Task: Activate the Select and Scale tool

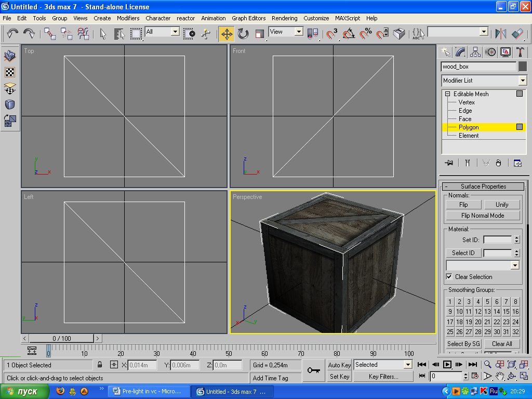Action: (x=260, y=34)
